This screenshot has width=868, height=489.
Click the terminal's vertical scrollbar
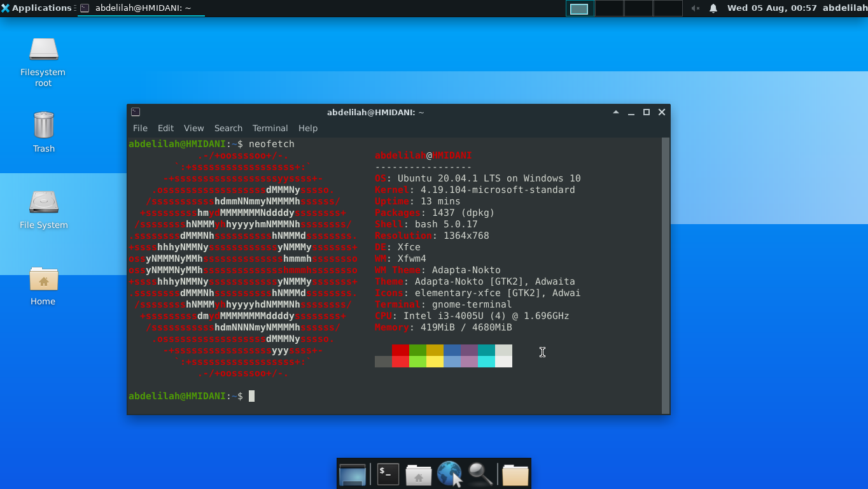coord(665,275)
